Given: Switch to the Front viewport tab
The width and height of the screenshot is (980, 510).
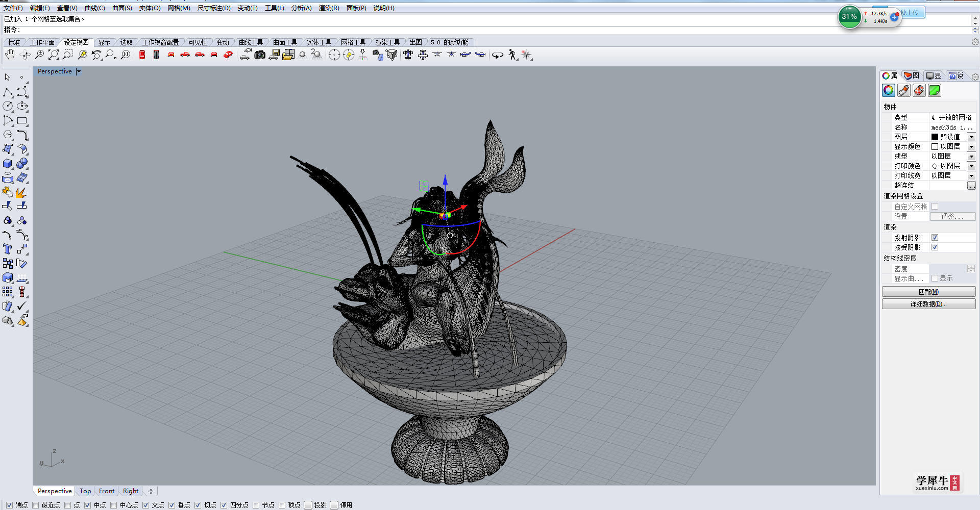Looking at the screenshot, I should coord(107,491).
